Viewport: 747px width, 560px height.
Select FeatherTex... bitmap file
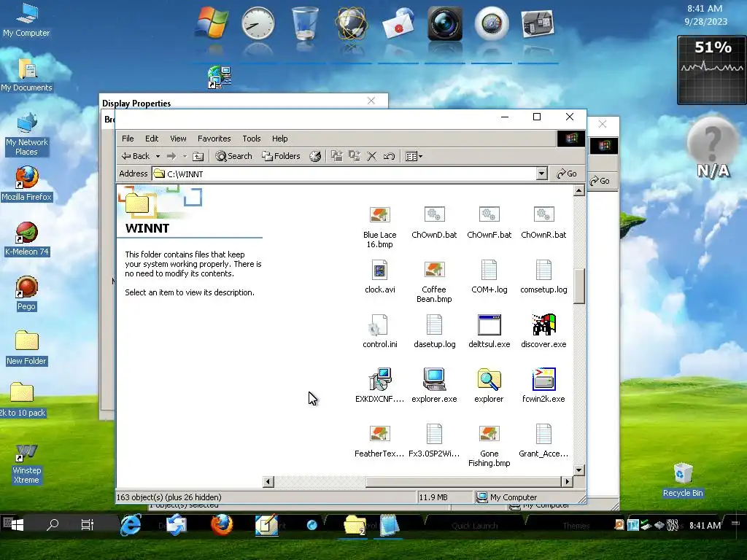379,441
